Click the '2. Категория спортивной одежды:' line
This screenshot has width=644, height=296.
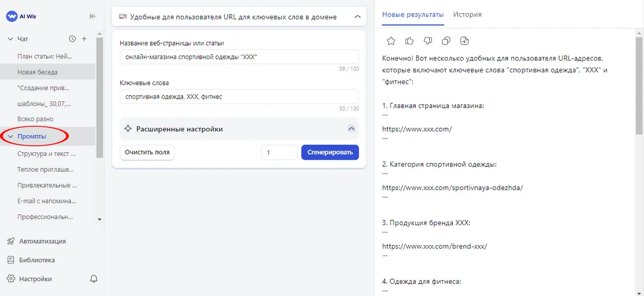coord(440,164)
